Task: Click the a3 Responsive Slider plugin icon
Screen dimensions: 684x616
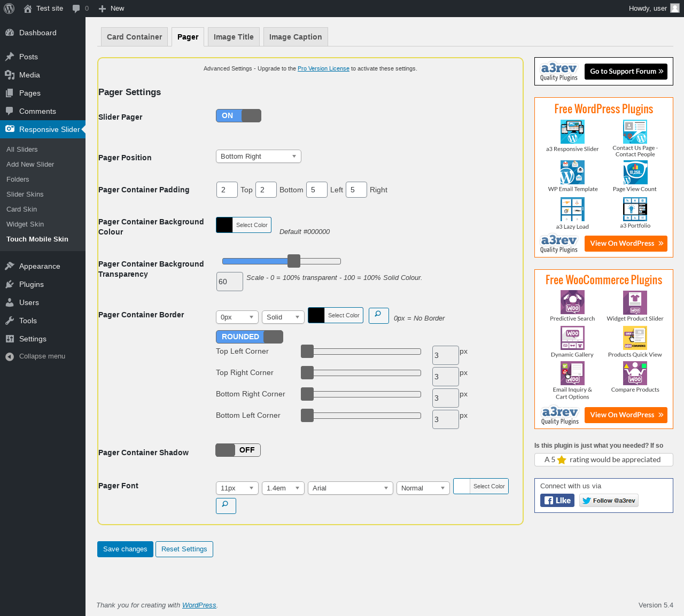Action: point(572,131)
